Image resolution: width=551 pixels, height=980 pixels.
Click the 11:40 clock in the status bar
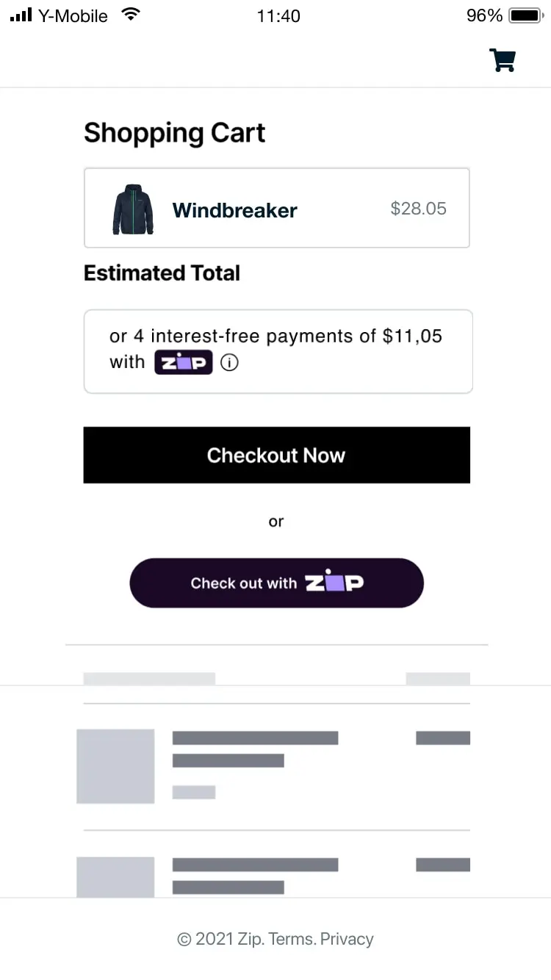(x=278, y=15)
